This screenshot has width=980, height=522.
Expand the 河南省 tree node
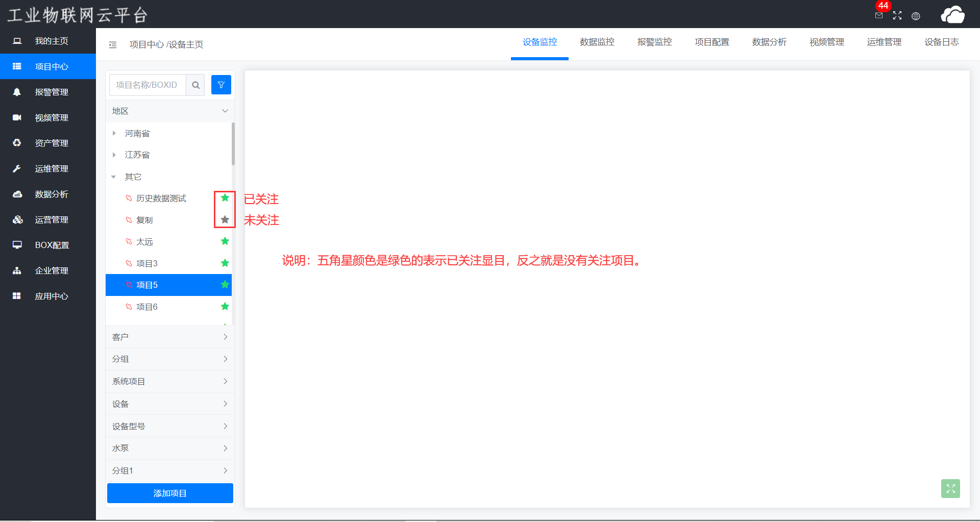pyautogui.click(x=114, y=133)
